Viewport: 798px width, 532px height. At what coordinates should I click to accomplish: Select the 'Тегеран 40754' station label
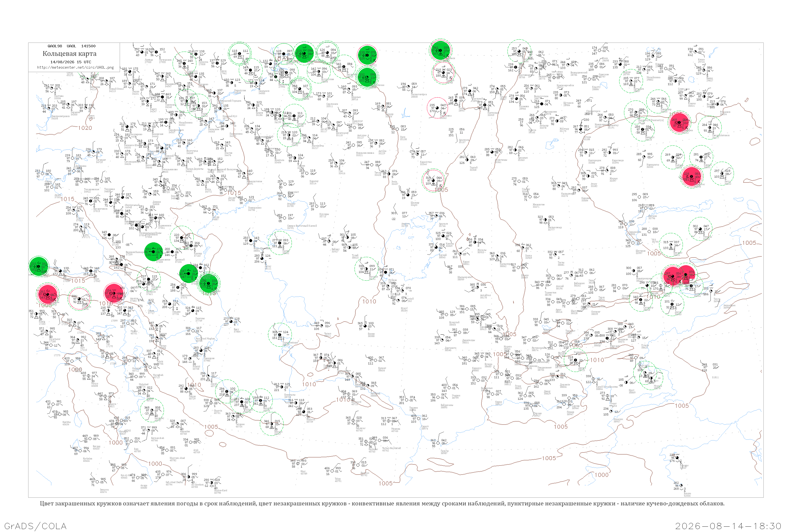pyautogui.click(x=240, y=425)
